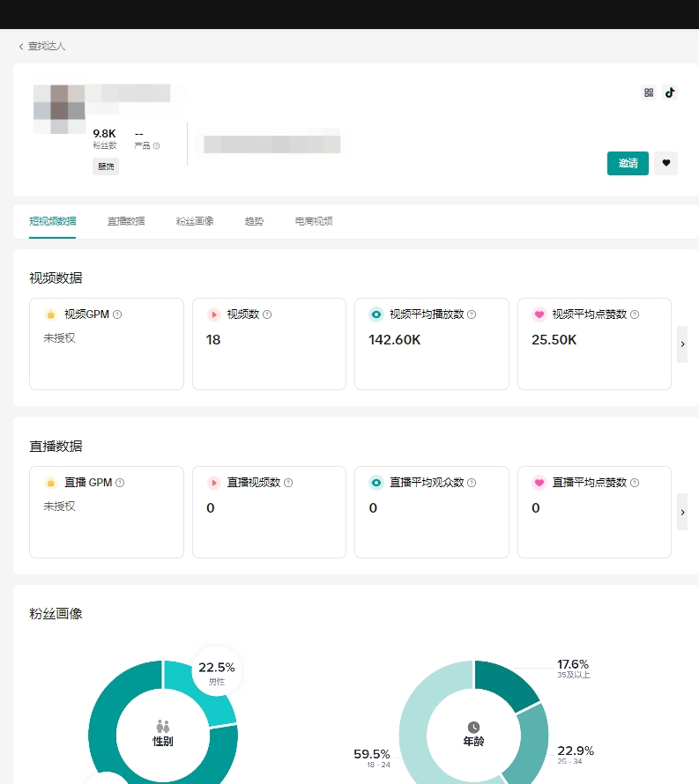The height and width of the screenshot is (784, 699).
Task: Expand live data cards with right arrow
Action: (681, 512)
